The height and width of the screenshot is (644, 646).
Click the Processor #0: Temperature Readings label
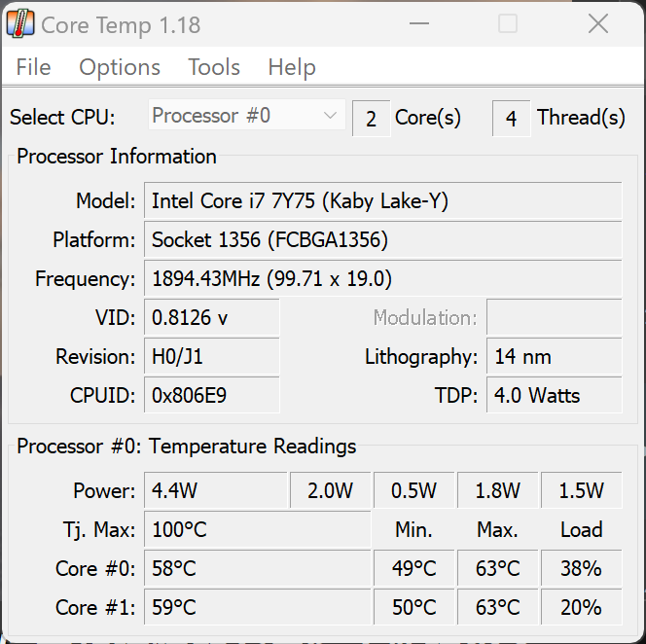[x=186, y=446]
